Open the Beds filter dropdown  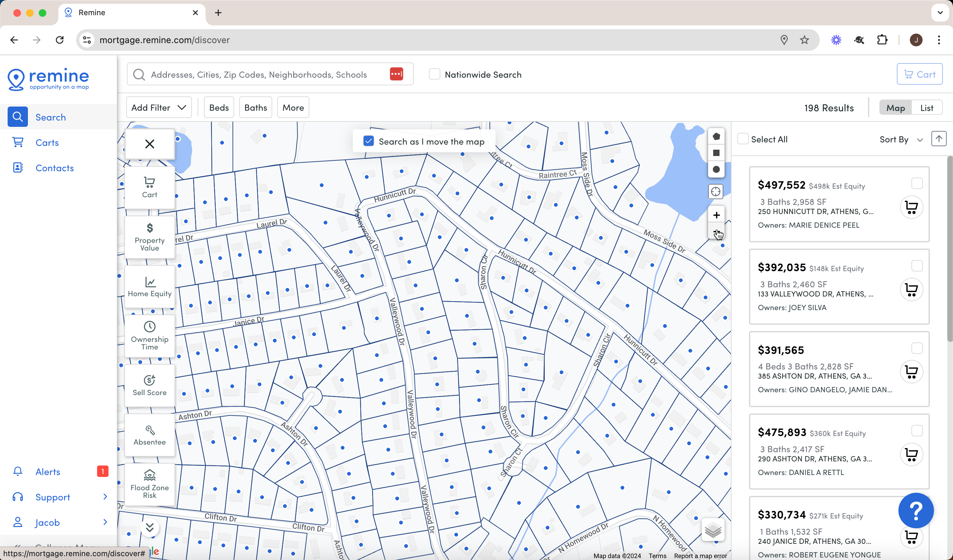(x=219, y=108)
